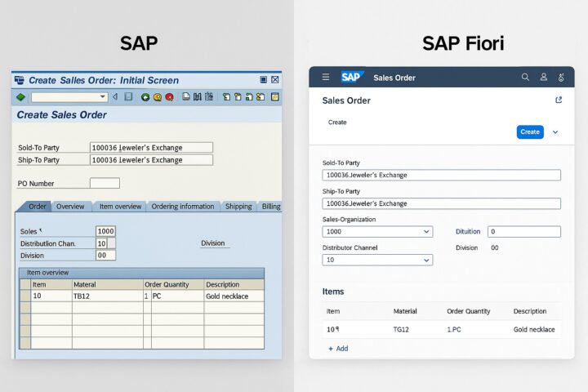Click the Sold-To Party input in Fiori
Screen dimensions: 588x392
click(441, 176)
